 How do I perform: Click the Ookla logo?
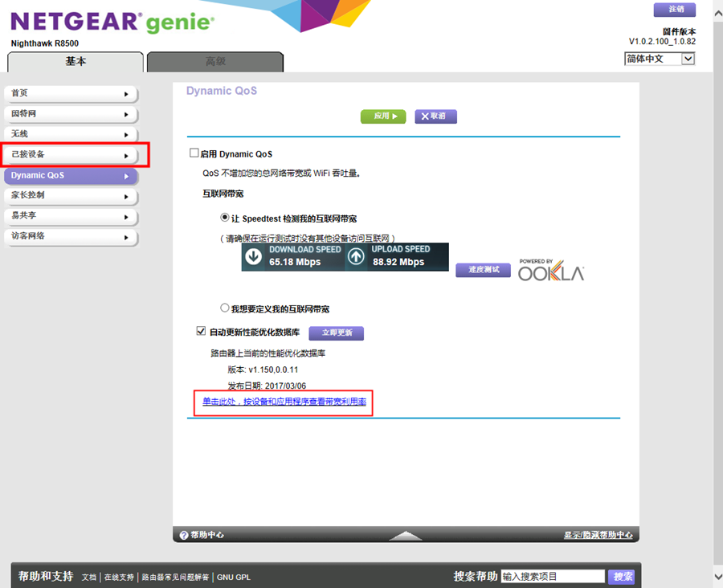tap(551, 271)
